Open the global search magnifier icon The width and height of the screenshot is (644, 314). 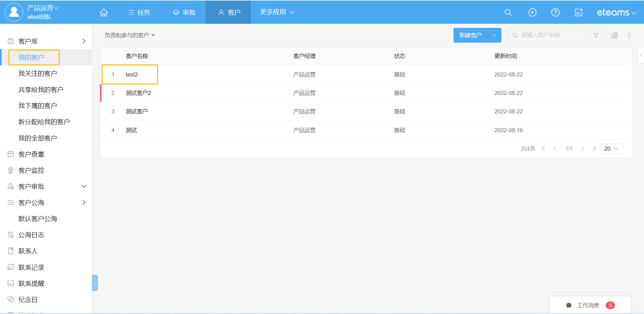pyautogui.click(x=508, y=12)
